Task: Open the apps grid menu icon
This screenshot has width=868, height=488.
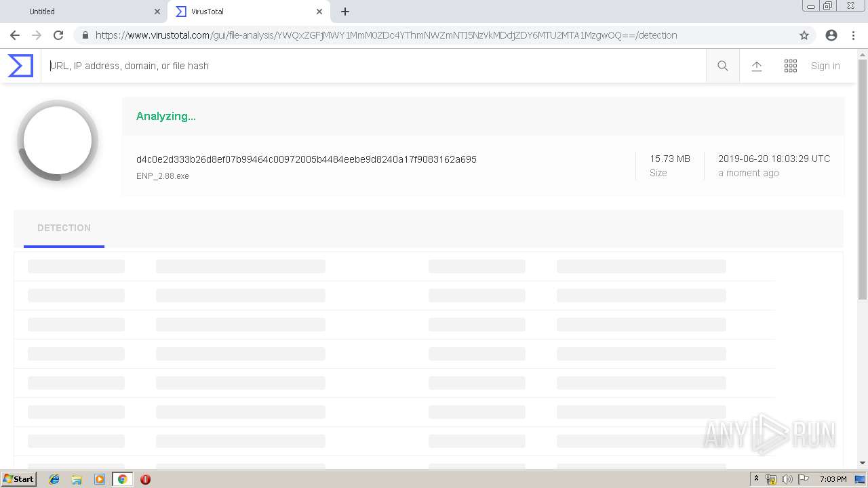Action: click(791, 66)
